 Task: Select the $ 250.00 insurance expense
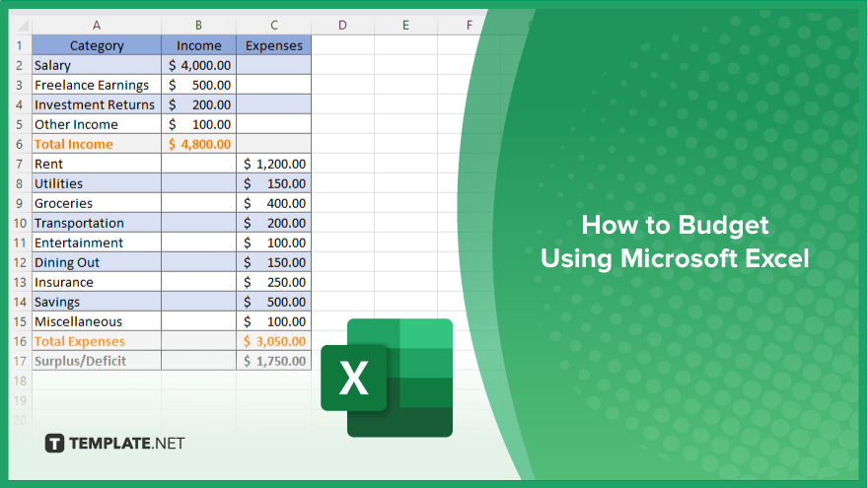click(x=274, y=282)
